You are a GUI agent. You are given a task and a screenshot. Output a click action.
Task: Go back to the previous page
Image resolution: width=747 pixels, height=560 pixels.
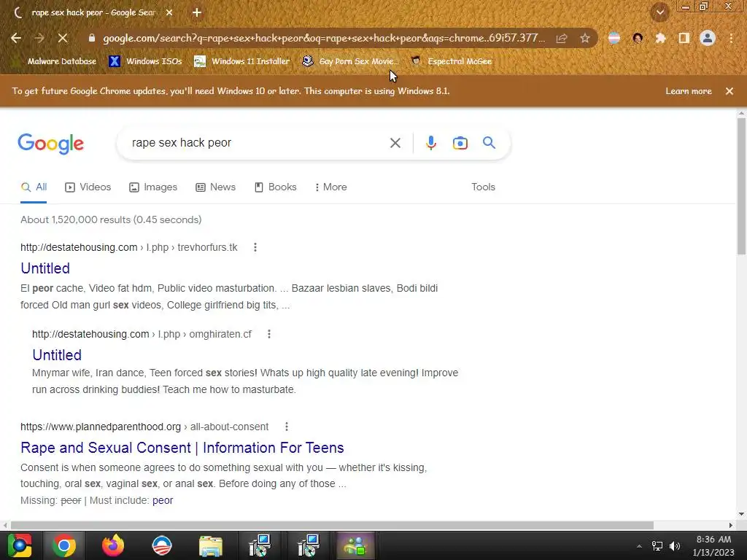pyautogui.click(x=16, y=38)
